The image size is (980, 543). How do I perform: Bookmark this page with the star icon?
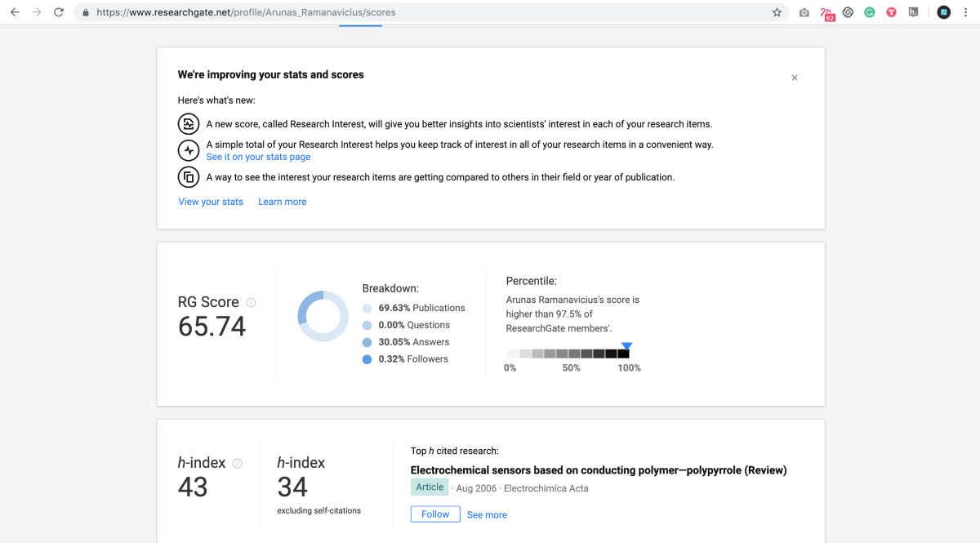tap(777, 12)
